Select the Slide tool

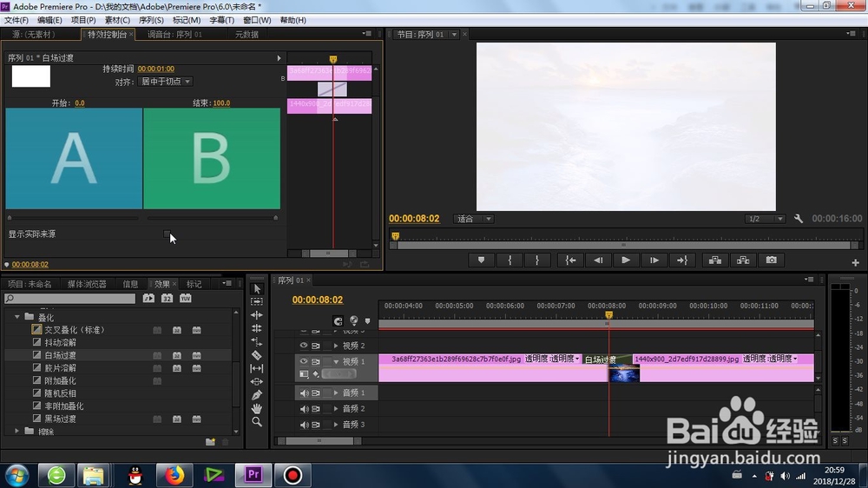(257, 382)
